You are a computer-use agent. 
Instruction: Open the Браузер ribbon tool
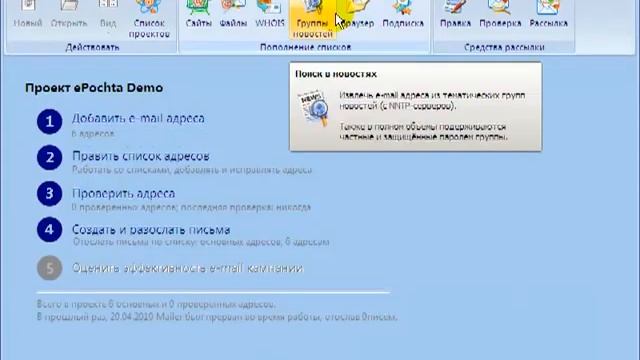(358, 14)
